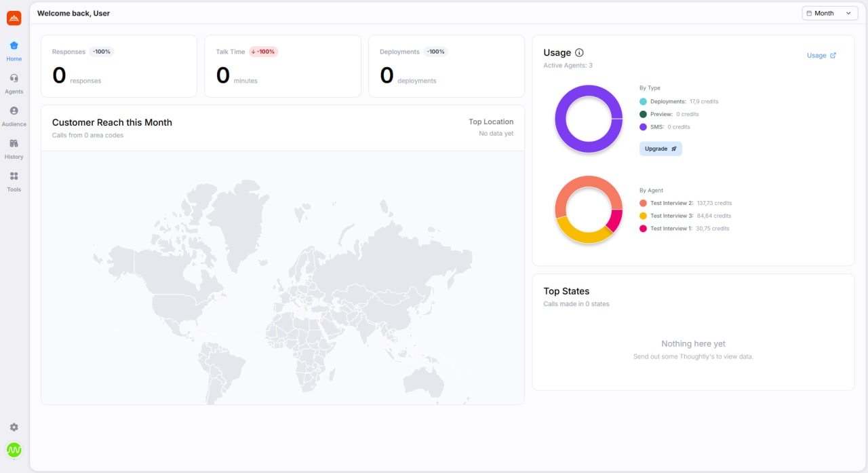The height and width of the screenshot is (473, 868).
Task: Click 'Test Interview 2: 137,73 credits' text
Action: click(x=691, y=203)
